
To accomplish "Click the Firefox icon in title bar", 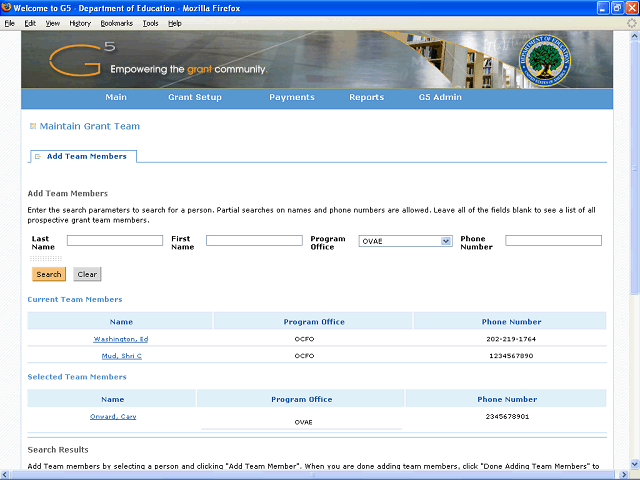I will (x=7, y=8).
